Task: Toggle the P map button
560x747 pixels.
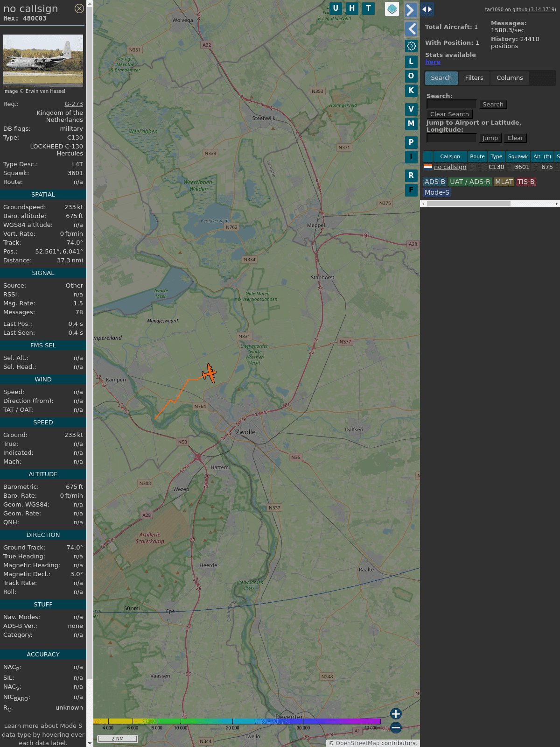Action: 411,142
